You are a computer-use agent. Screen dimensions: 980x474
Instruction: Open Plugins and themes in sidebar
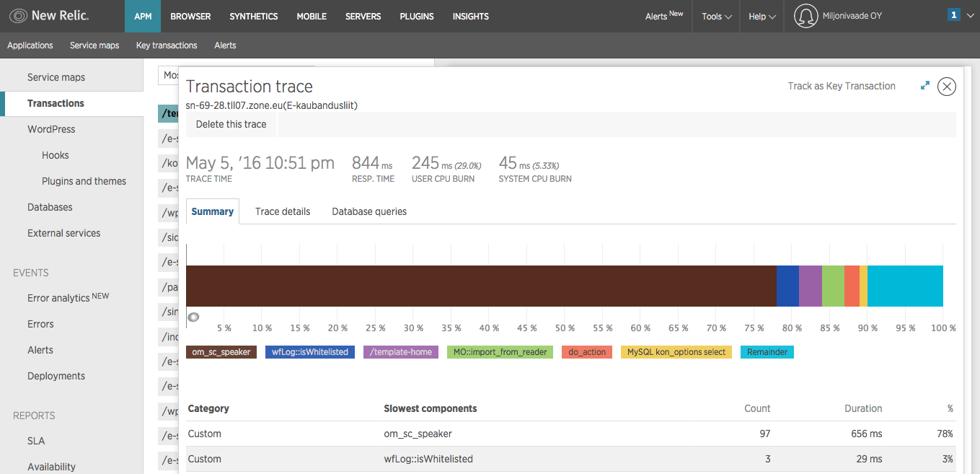pos(84,181)
